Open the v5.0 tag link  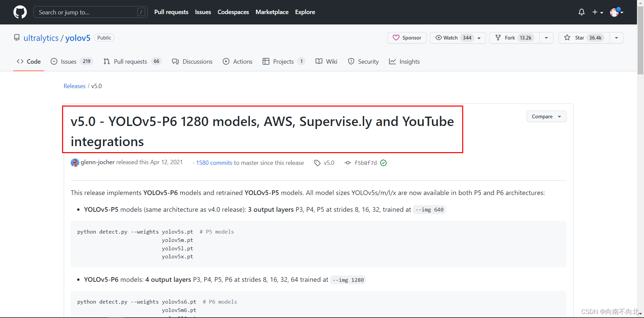click(329, 163)
